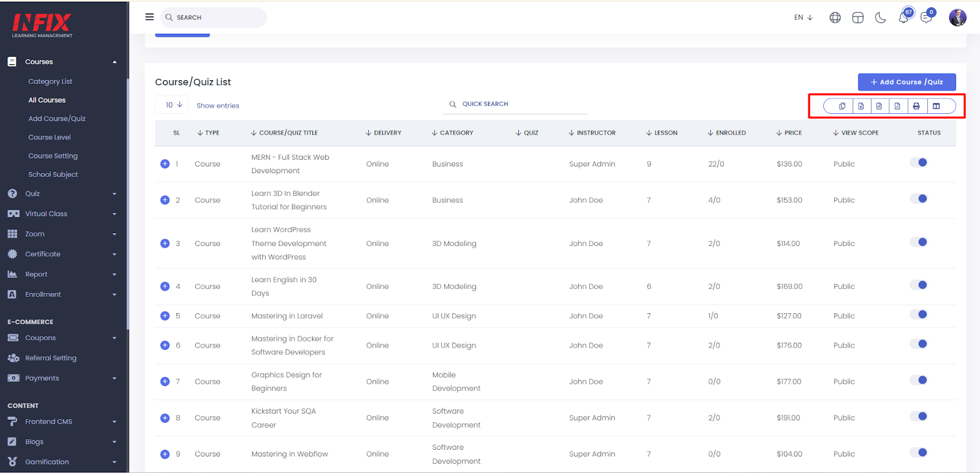Open the user profile avatar

point(957,18)
